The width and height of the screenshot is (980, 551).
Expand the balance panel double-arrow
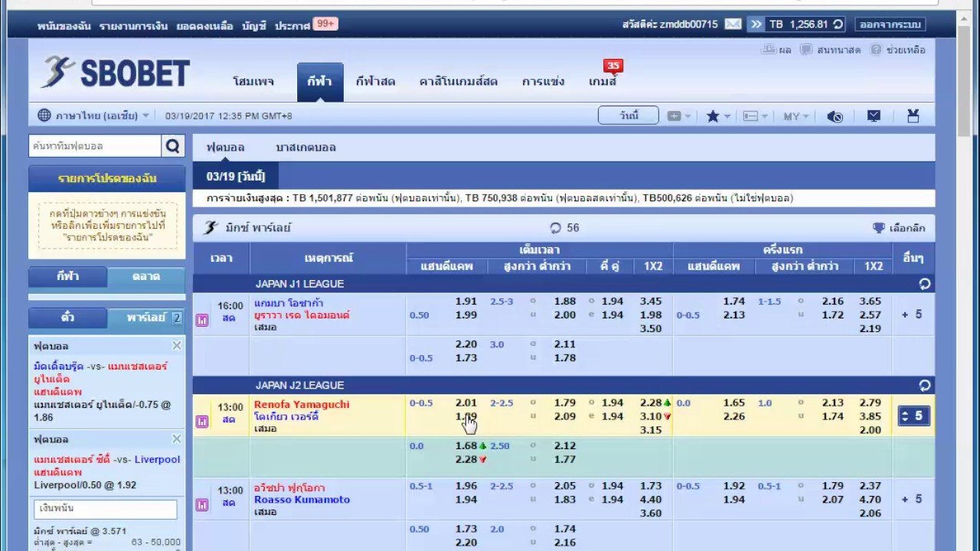[x=756, y=24]
